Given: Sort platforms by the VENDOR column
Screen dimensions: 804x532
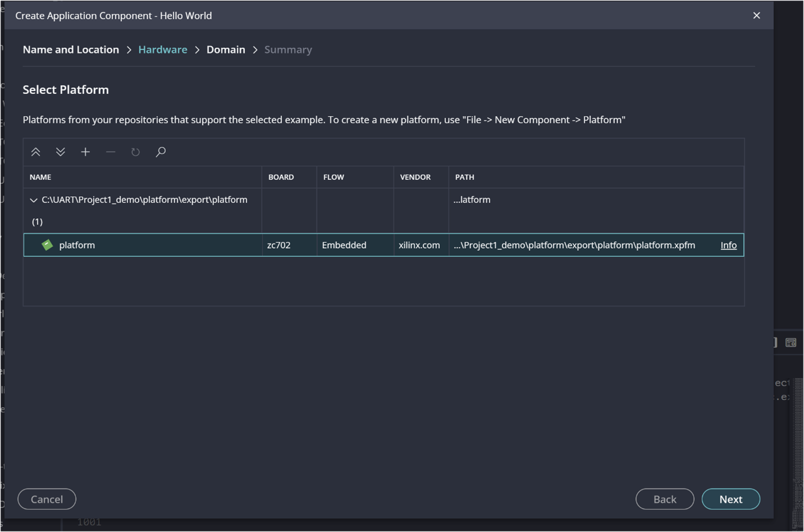Looking at the screenshot, I should [x=415, y=177].
